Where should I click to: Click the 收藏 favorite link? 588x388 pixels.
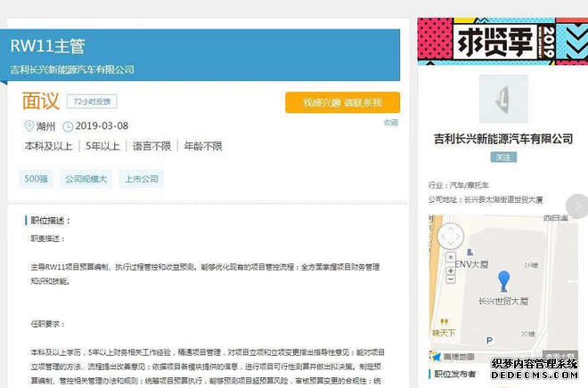coord(391,123)
